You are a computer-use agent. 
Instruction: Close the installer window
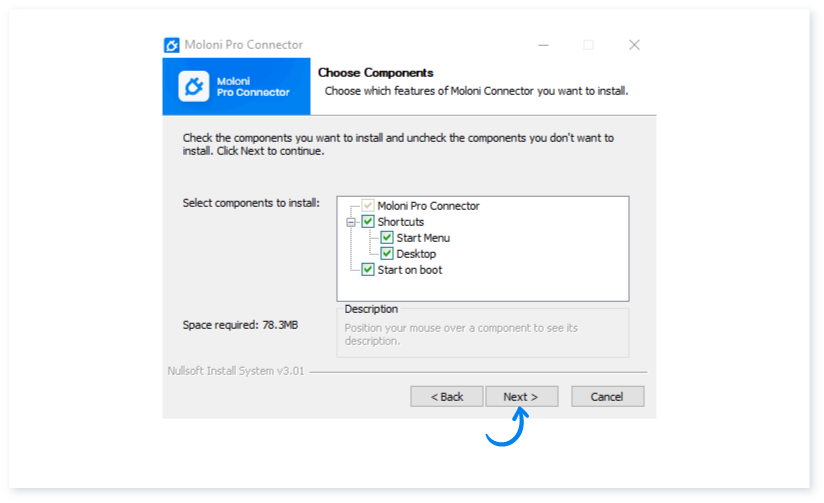coord(634,45)
